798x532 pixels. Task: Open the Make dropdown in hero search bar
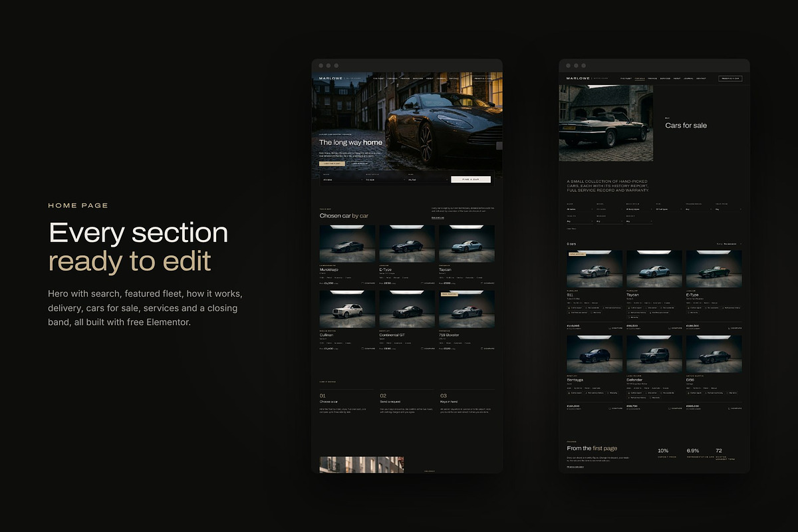(343, 180)
